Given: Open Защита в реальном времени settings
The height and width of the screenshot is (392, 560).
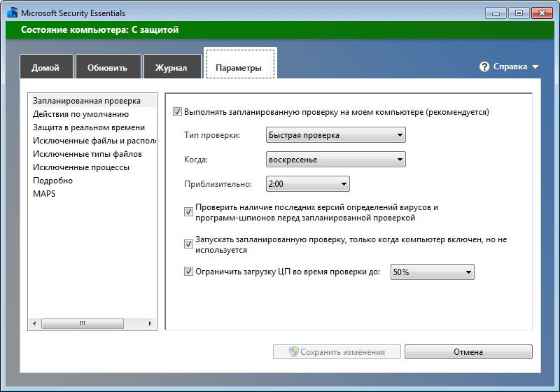Looking at the screenshot, I should coord(89,127).
